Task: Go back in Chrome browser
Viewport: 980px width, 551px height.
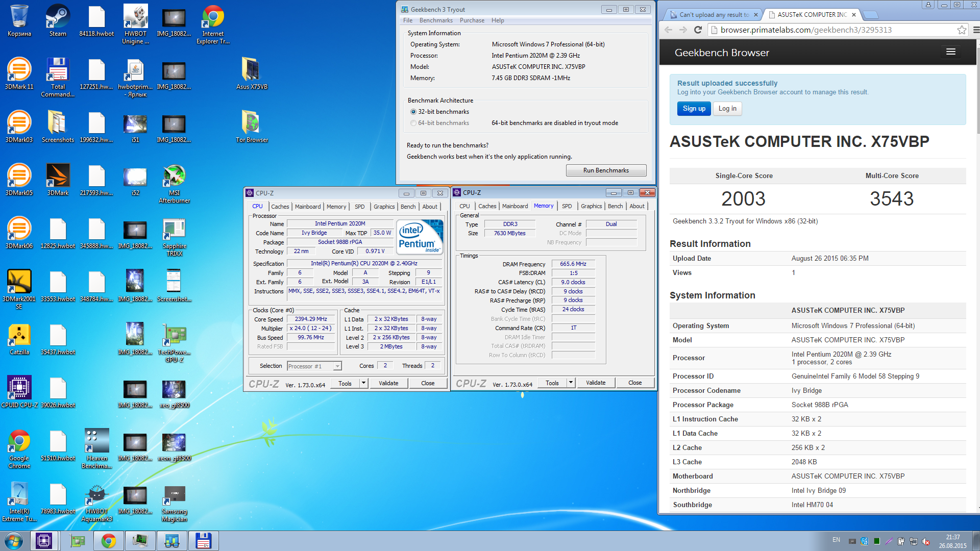Action: pyautogui.click(x=669, y=30)
